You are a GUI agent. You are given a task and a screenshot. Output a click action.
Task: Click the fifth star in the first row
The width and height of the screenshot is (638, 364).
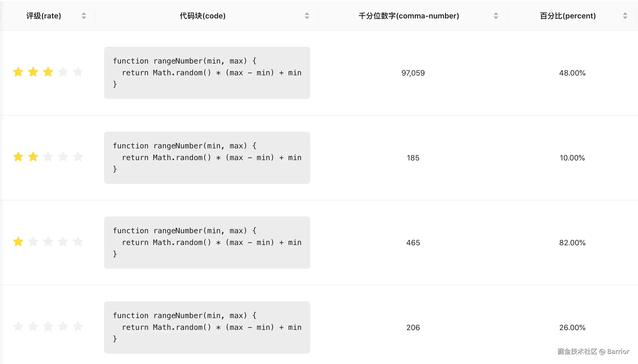click(78, 72)
